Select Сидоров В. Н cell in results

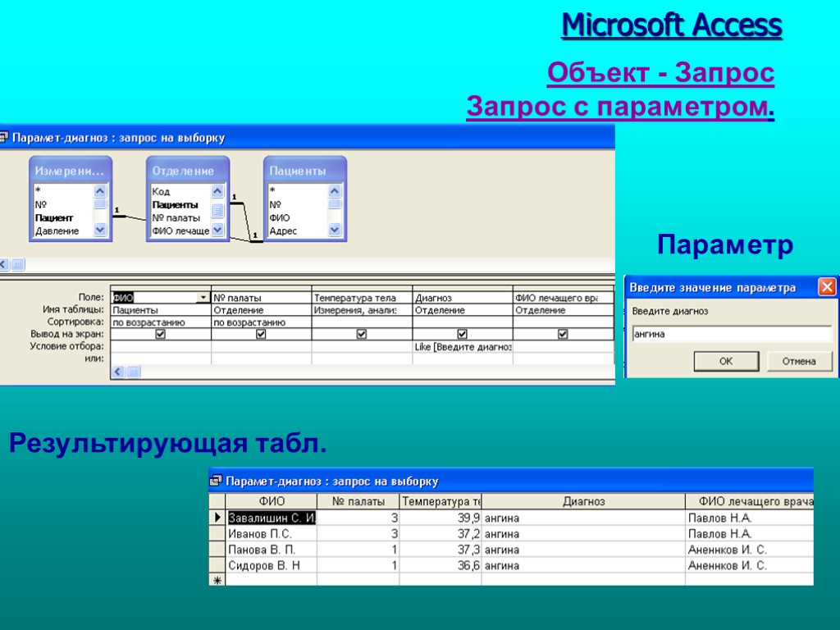(271, 565)
